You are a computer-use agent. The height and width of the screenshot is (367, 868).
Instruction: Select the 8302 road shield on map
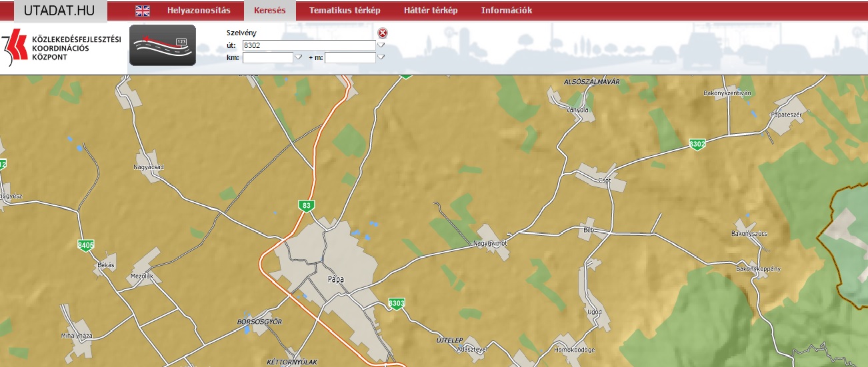pyautogui.click(x=697, y=144)
